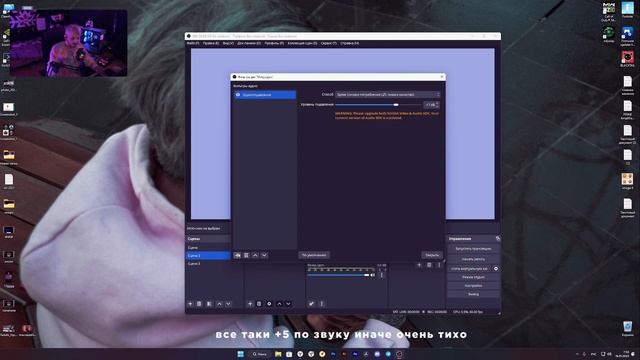Open source properties gear icon
This screenshot has width=640, height=360.
click(269, 304)
